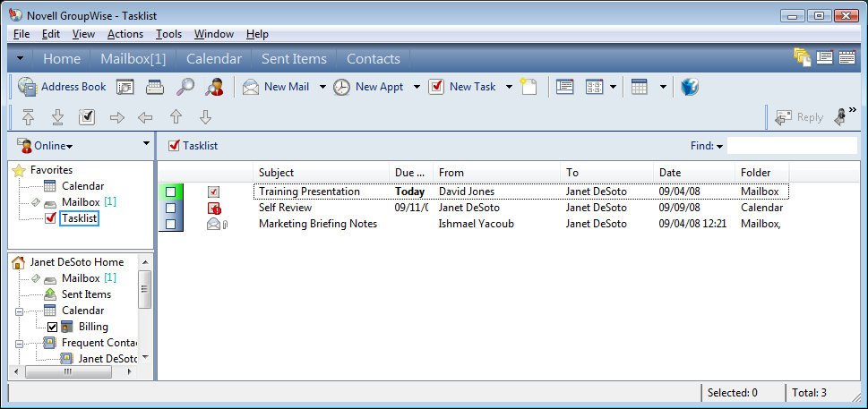Click the message view icon after new note
Image resolution: width=868 pixels, height=409 pixels.
point(565,87)
